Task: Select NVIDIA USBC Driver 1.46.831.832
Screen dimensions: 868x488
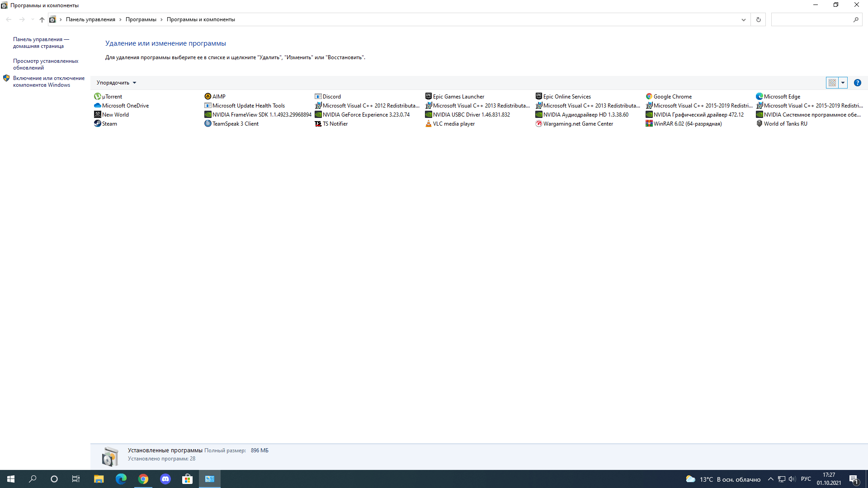Action: (467, 114)
